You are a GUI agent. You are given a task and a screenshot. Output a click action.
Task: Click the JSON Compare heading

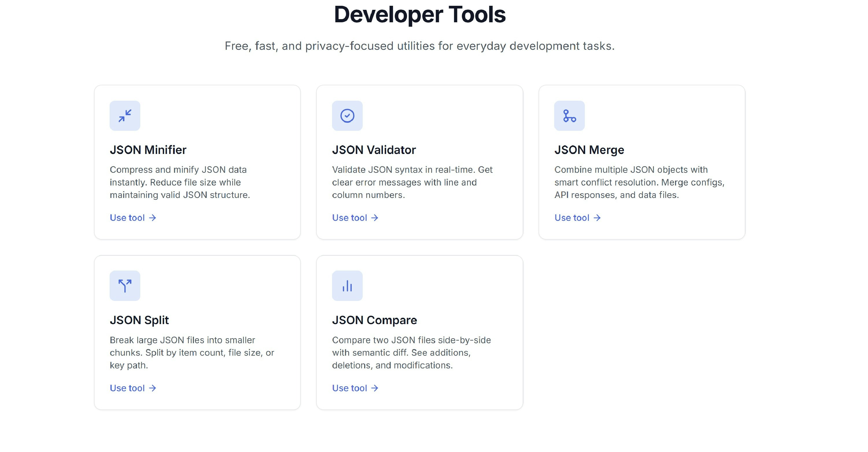(x=375, y=320)
